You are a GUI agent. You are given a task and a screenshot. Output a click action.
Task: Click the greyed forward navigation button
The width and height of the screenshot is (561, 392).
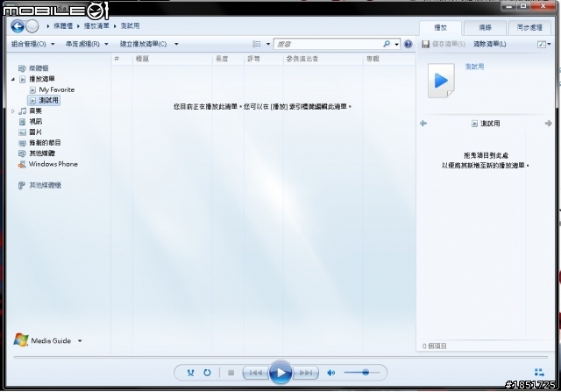point(32,26)
